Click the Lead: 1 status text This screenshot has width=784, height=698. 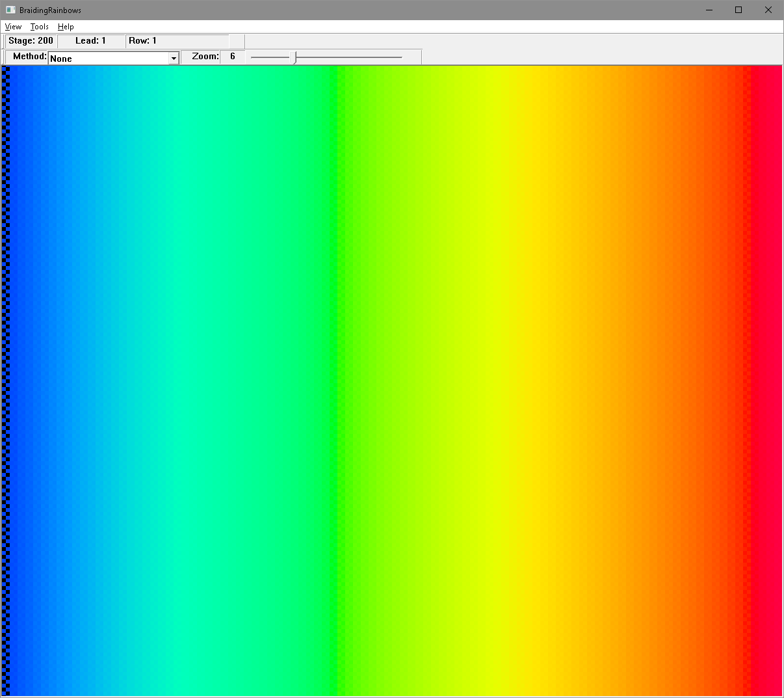click(x=90, y=41)
